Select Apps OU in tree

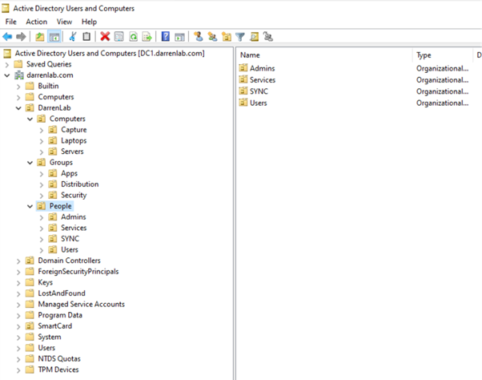pyautogui.click(x=69, y=173)
